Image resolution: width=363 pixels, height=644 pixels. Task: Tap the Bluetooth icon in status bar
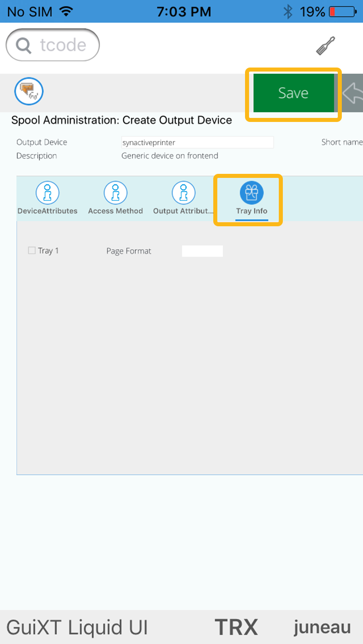288,11
